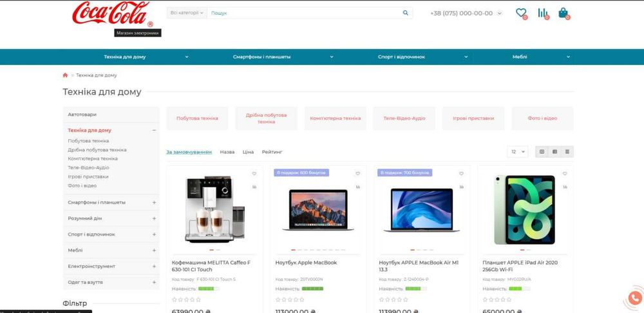The height and width of the screenshot is (313, 644).
Task: Compare Ноутбук Apple MacBook
Action: coord(357,187)
